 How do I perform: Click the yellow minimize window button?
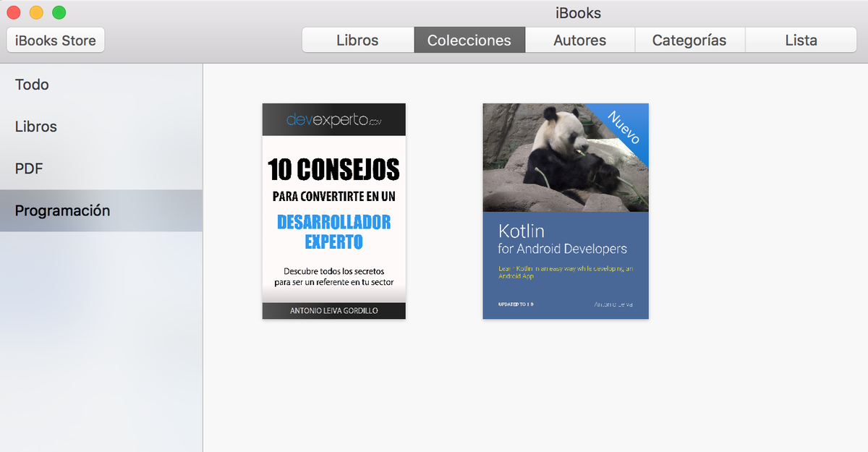click(x=36, y=12)
